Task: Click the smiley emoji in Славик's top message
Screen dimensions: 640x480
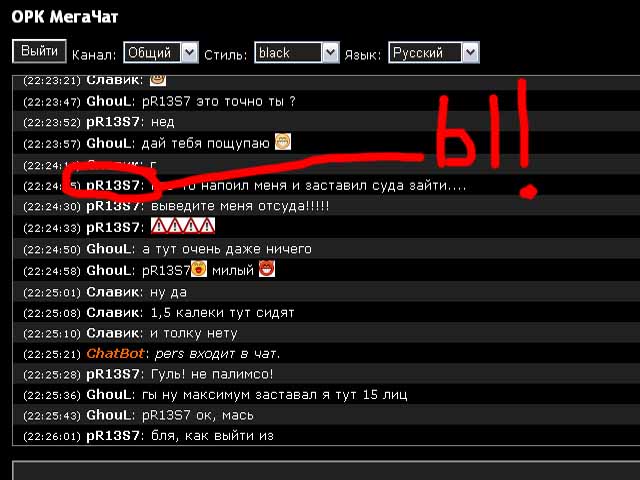Action: tap(158, 80)
